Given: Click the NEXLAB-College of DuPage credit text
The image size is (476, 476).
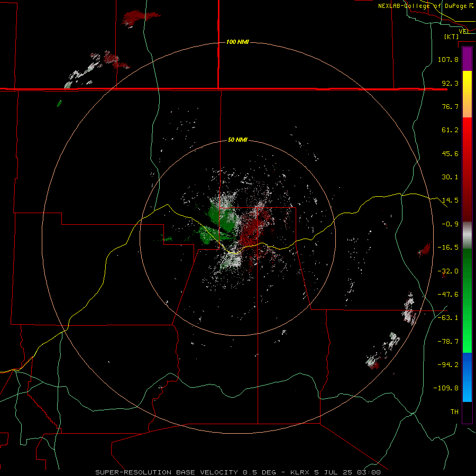Looking at the screenshot, I should (x=422, y=6).
